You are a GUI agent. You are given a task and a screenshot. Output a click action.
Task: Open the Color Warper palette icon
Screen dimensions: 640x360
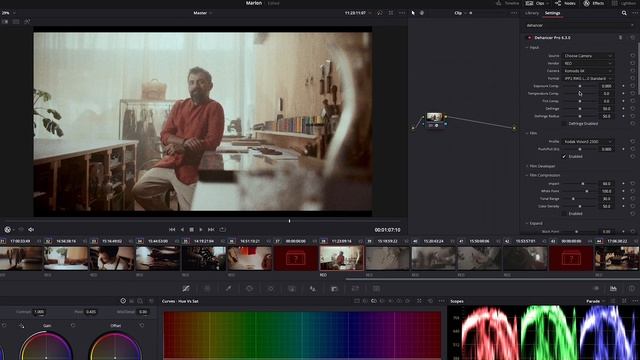point(207,289)
